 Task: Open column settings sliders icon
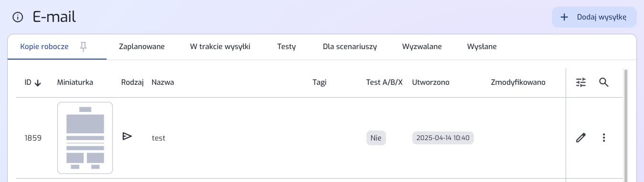coord(581,82)
